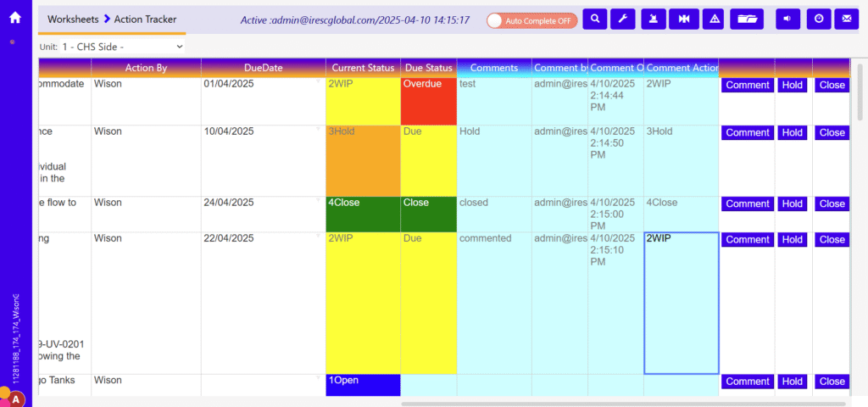
Task: Toggle the Auto Complete OFF switch
Action: pos(532,20)
